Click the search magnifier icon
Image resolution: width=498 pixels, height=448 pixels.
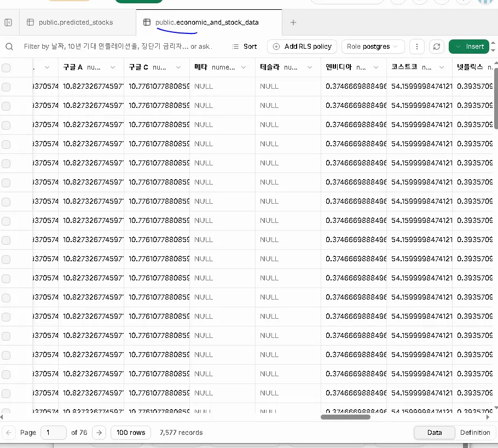(9, 47)
